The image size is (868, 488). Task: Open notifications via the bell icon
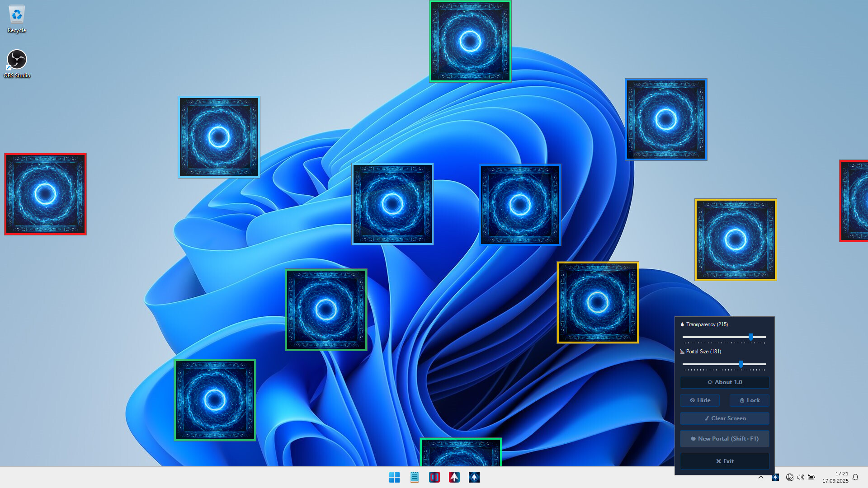tap(856, 477)
